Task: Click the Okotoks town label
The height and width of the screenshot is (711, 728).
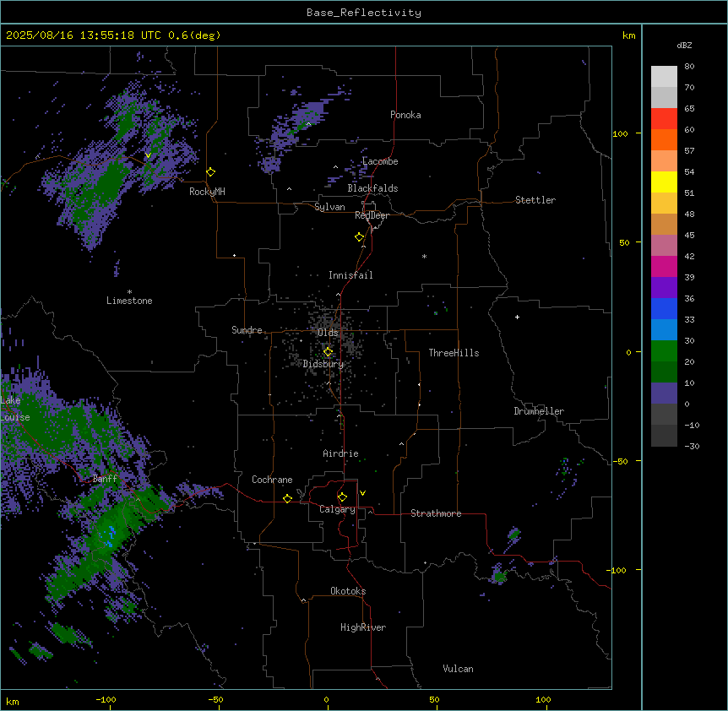Action: [x=348, y=591]
